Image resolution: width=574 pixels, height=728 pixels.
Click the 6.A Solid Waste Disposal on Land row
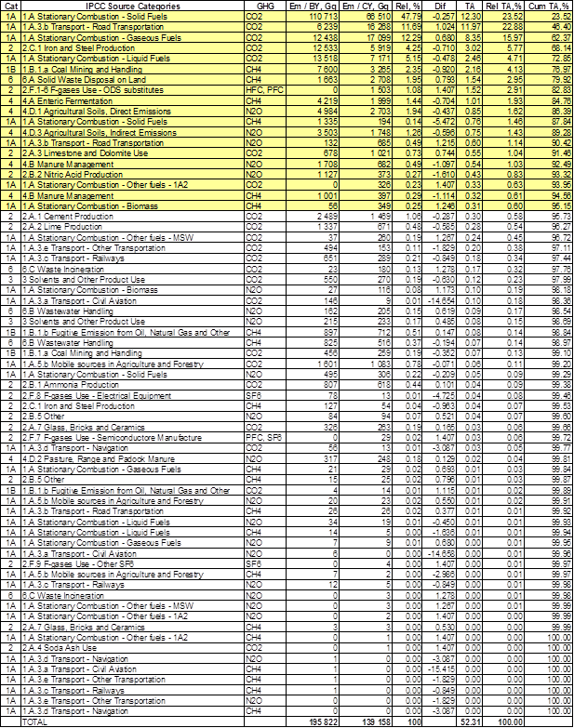(130, 81)
